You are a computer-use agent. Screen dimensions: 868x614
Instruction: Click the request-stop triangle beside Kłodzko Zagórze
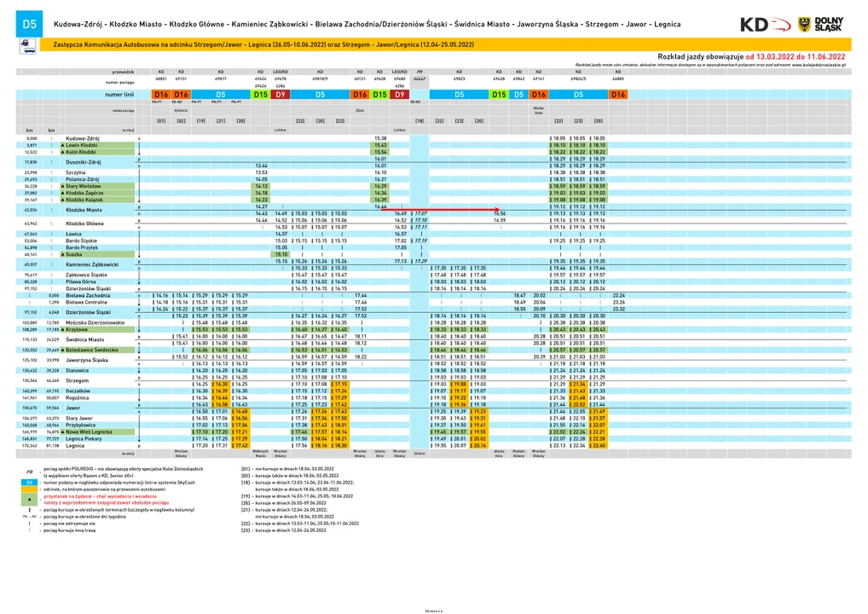[x=62, y=194]
